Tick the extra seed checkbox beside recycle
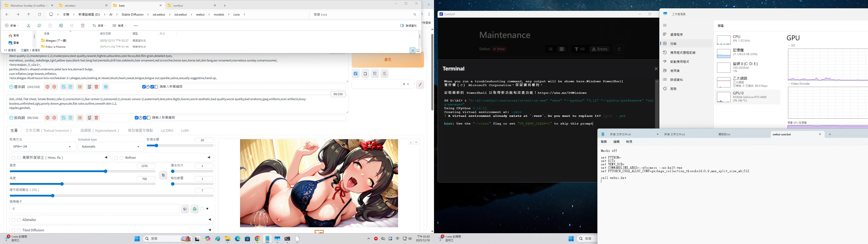868x244 pixels. point(202,209)
